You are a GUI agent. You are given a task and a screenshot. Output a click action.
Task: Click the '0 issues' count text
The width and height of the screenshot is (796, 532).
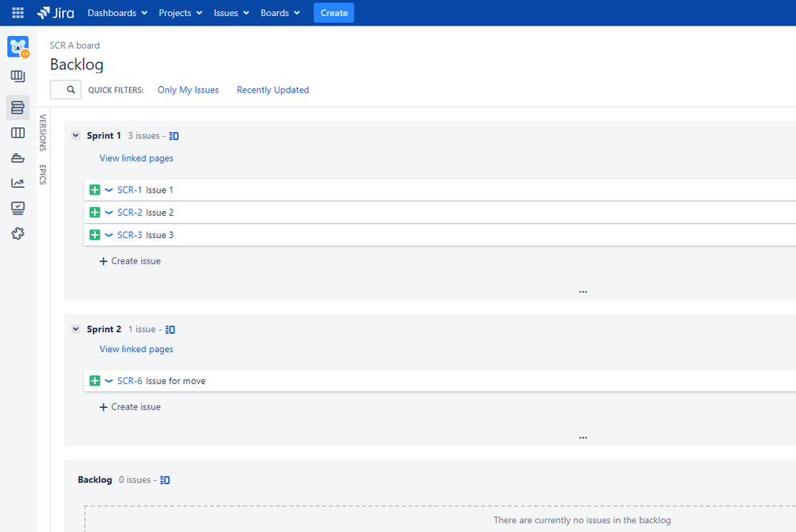coord(135,479)
